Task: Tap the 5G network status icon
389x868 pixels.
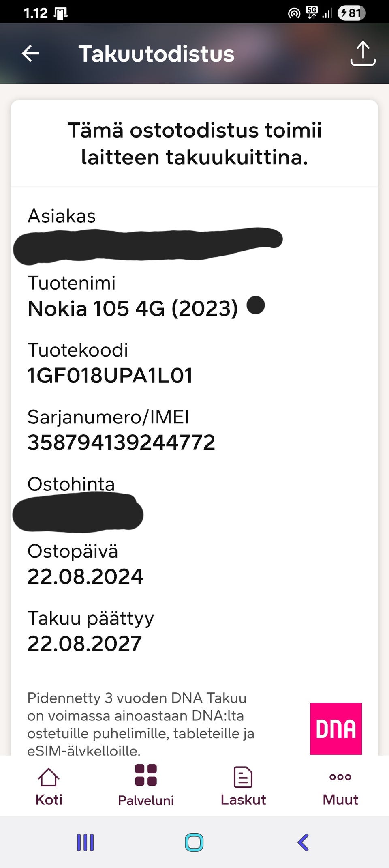Action: click(312, 13)
